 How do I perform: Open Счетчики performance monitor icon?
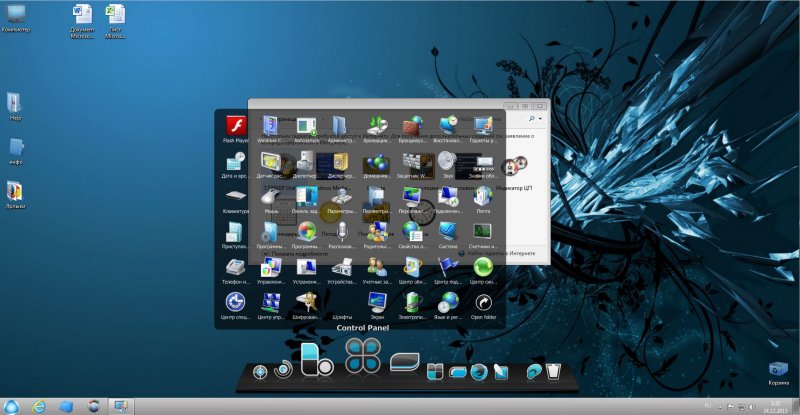(483, 232)
